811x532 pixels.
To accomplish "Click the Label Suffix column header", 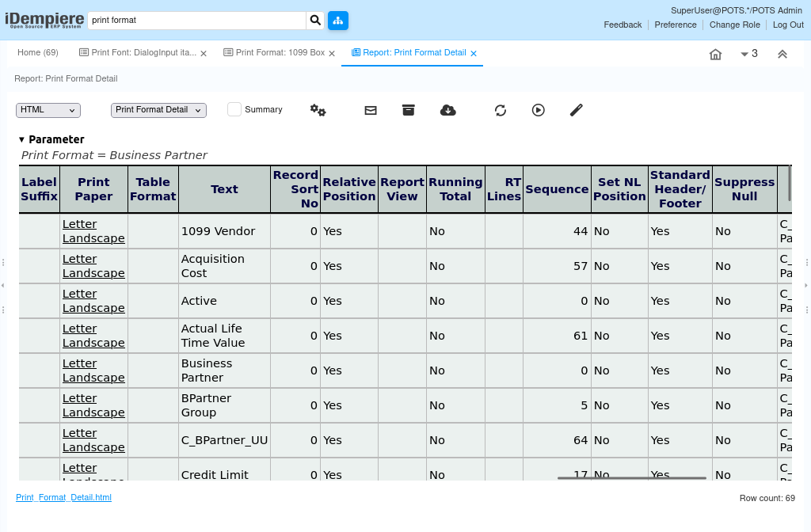I will (x=40, y=189).
